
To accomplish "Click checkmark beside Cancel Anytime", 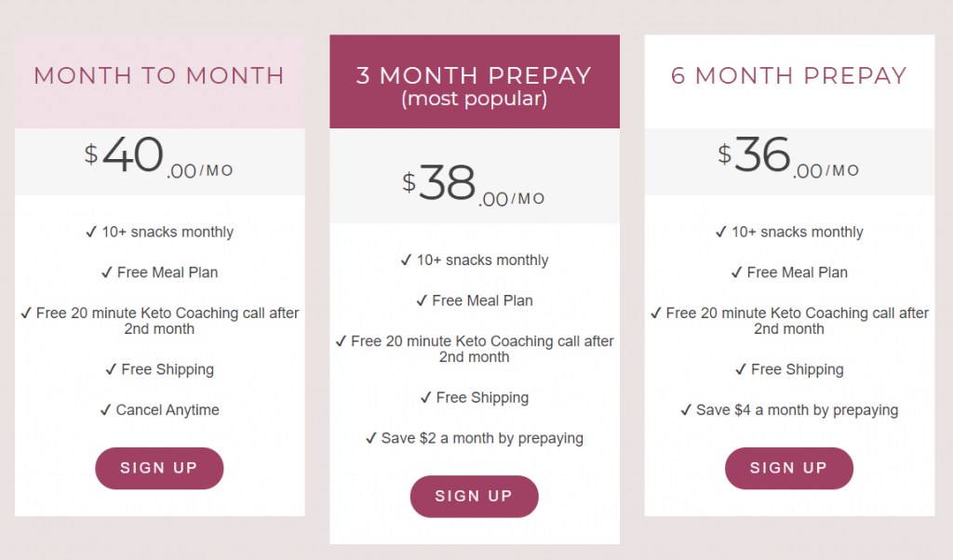I will point(106,410).
